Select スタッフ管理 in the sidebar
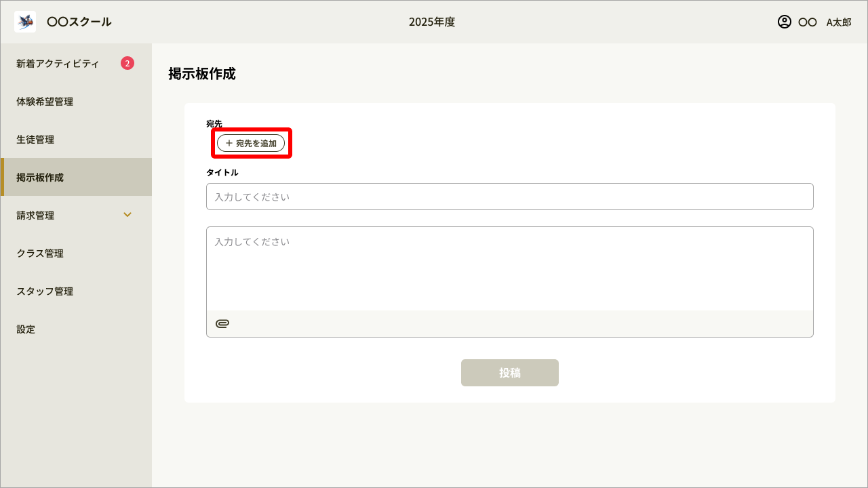 (43, 291)
